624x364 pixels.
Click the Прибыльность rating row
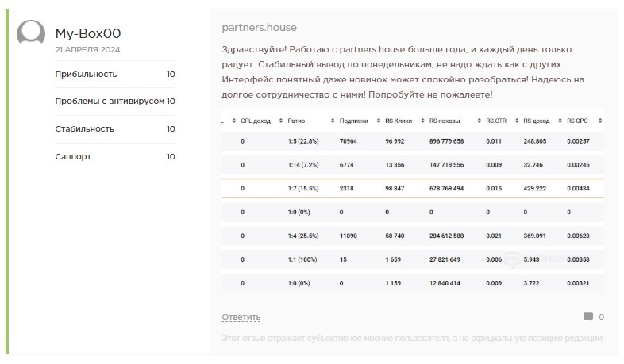point(115,75)
